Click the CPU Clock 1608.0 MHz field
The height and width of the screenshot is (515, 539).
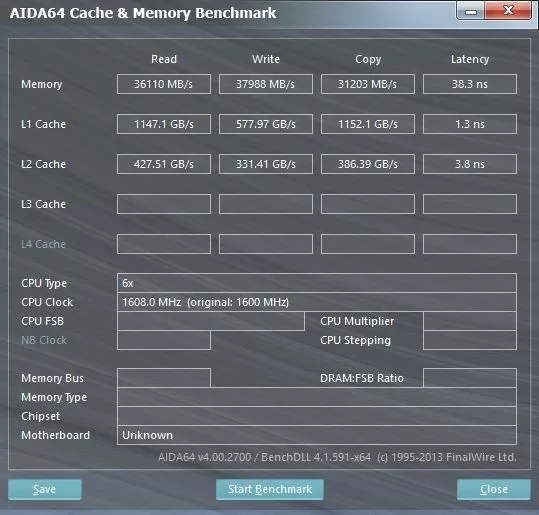(317, 302)
